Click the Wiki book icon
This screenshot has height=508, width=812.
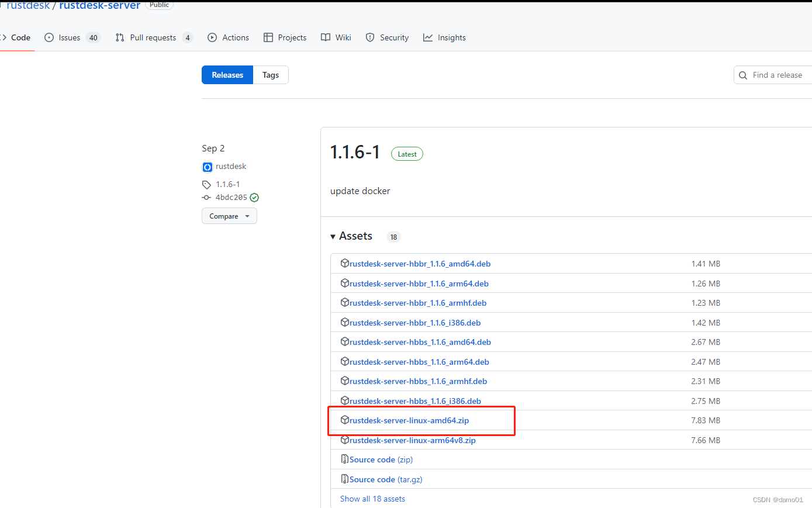click(x=326, y=37)
